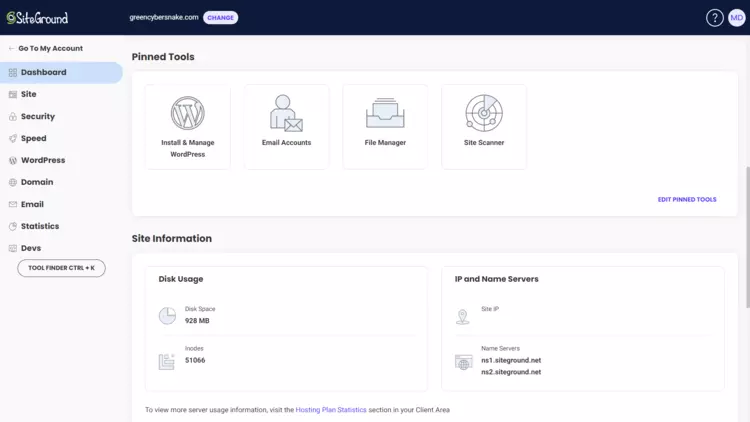Open the MD user avatar menu
This screenshot has height=422, width=750.
point(737,18)
